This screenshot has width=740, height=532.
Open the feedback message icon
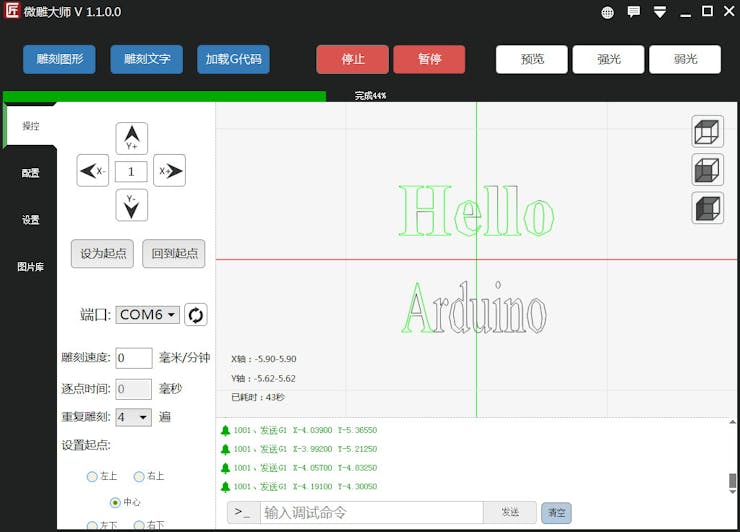pos(633,12)
